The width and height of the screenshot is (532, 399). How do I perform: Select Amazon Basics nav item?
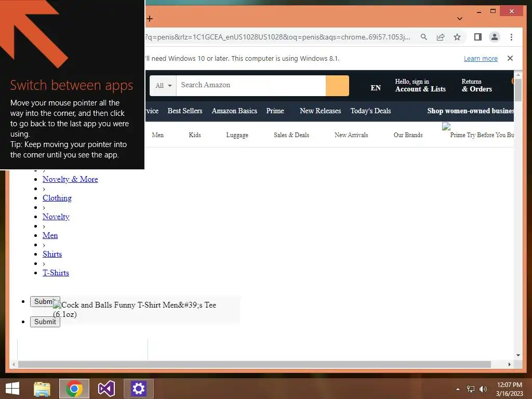(234, 111)
